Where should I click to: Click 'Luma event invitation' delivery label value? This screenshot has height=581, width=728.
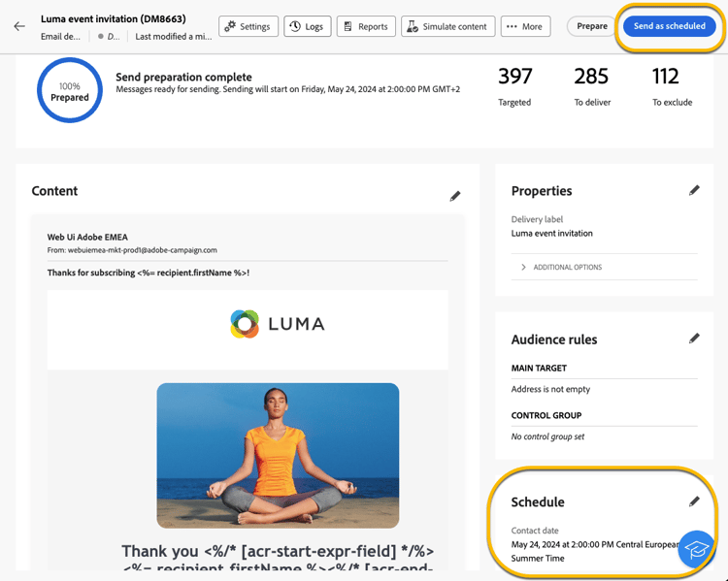(x=552, y=233)
